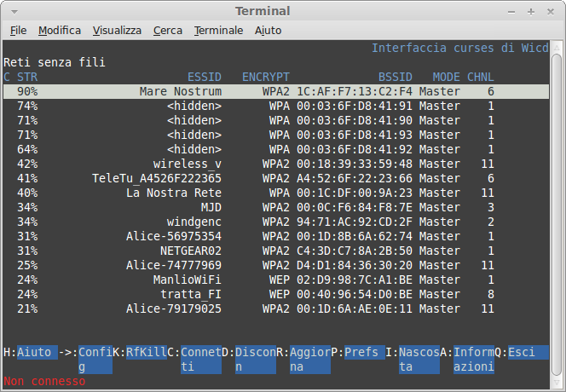Screen dimensions: 566x392
Task: Open the Cerca menu
Action: 167,30
